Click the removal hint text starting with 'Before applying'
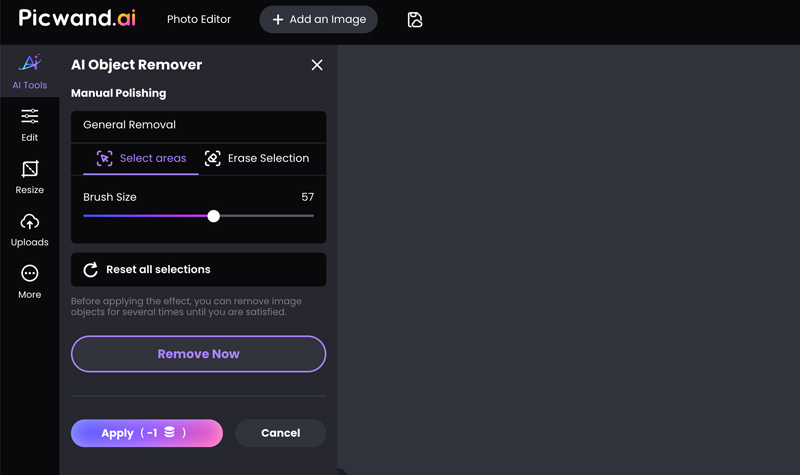The width and height of the screenshot is (800, 475). pyautogui.click(x=186, y=307)
